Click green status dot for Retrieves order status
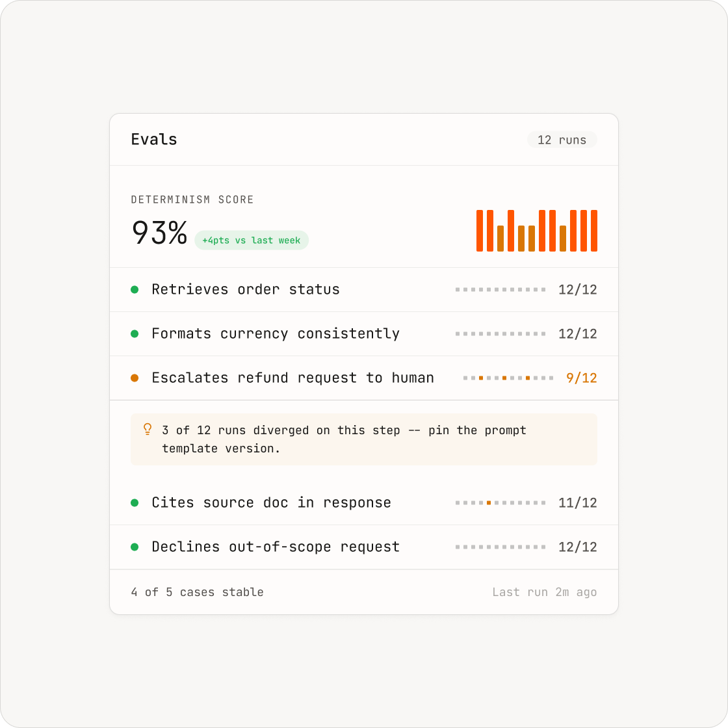 (135, 290)
